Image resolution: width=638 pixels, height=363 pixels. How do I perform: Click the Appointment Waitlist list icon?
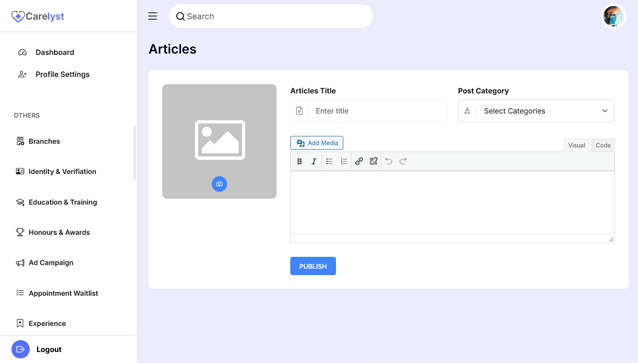pyautogui.click(x=20, y=293)
